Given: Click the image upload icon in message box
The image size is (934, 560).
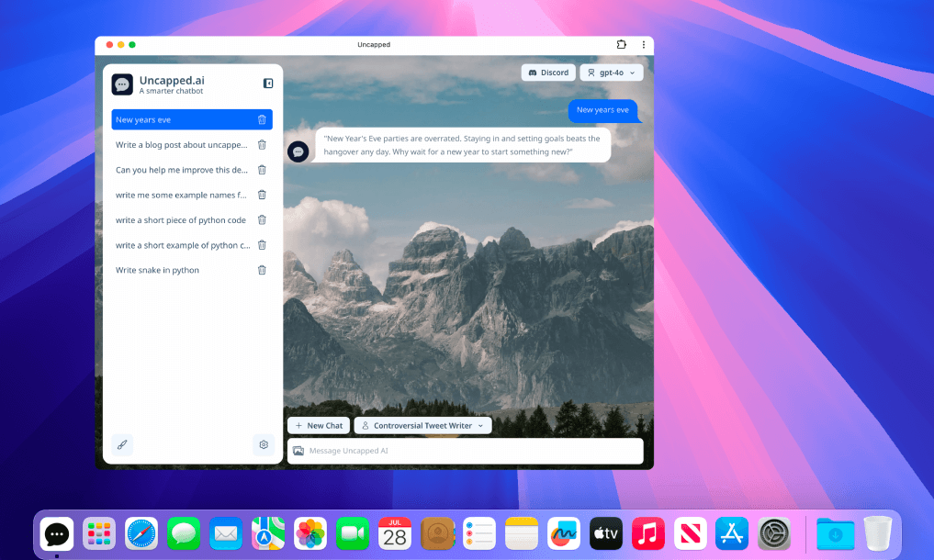Looking at the screenshot, I should (x=298, y=451).
